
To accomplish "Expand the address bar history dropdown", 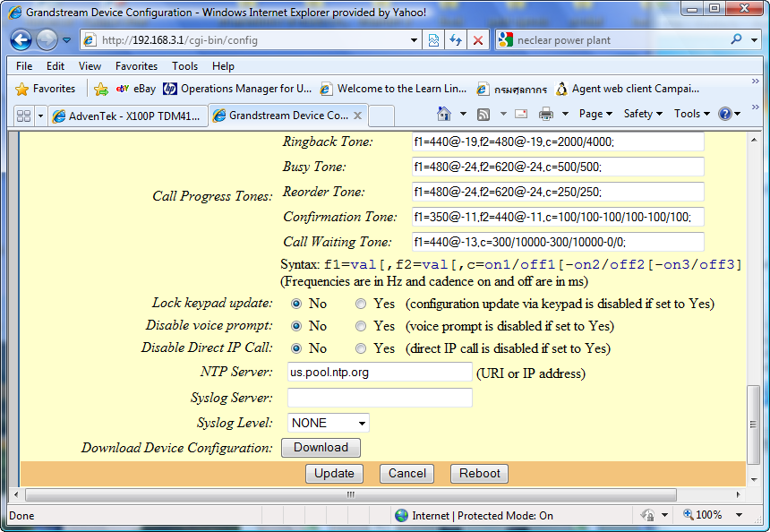I will tap(414, 40).
